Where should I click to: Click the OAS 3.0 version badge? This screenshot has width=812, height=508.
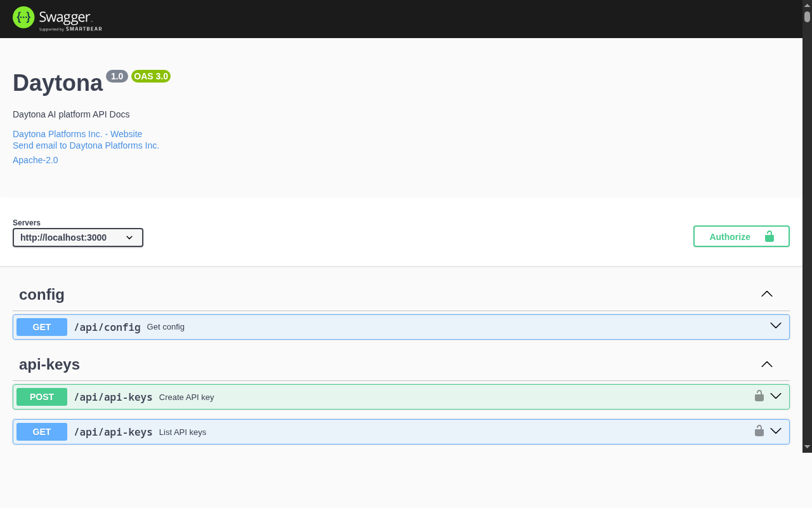tap(151, 76)
